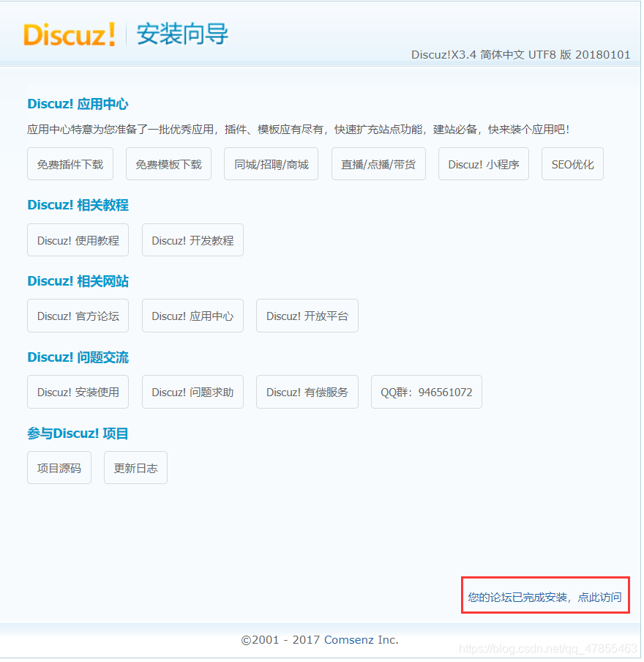Image resolution: width=644 pixels, height=662 pixels.
Task: Open 更新日志 button
Action: tap(136, 469)
